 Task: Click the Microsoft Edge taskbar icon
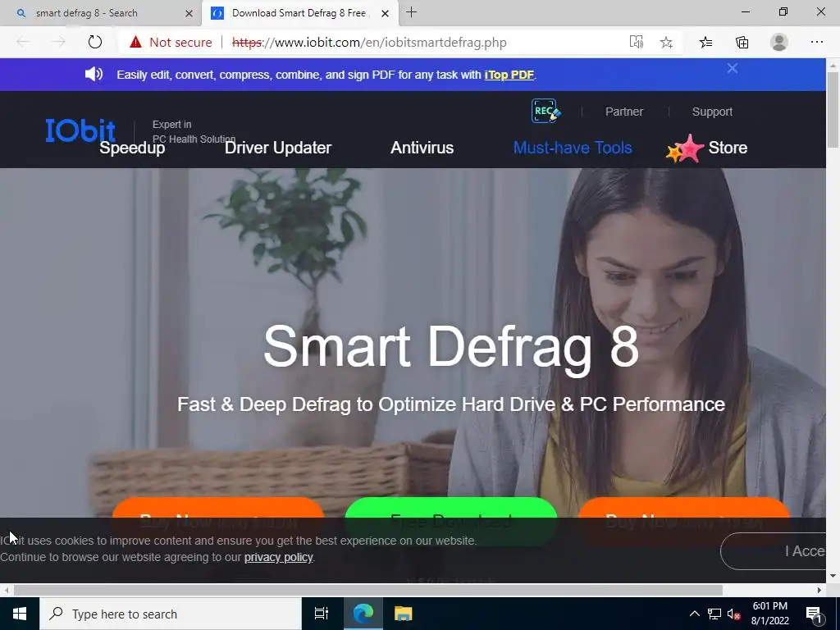click(x=363, y=614)
